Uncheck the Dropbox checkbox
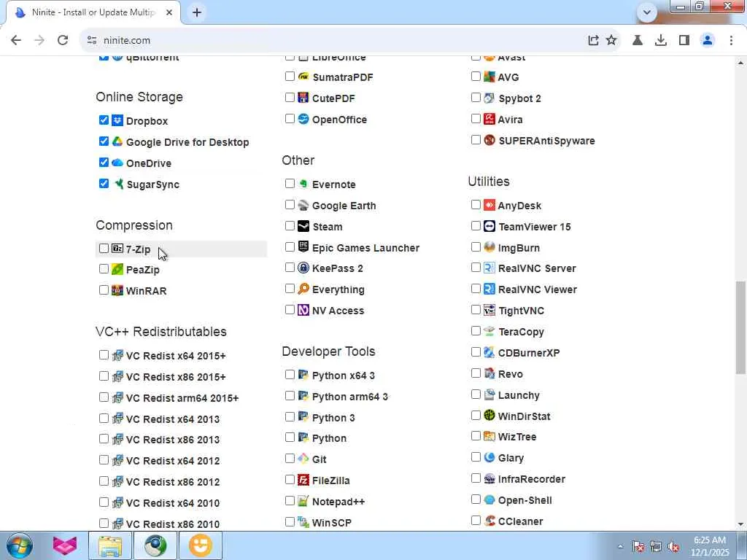747x560 pixels. [x=104, y=120]
